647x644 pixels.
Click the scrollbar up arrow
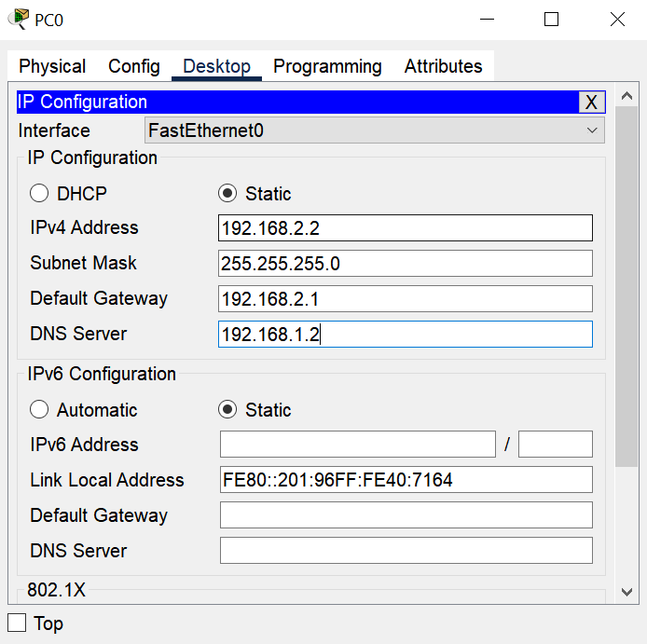(x=626, y=96)
